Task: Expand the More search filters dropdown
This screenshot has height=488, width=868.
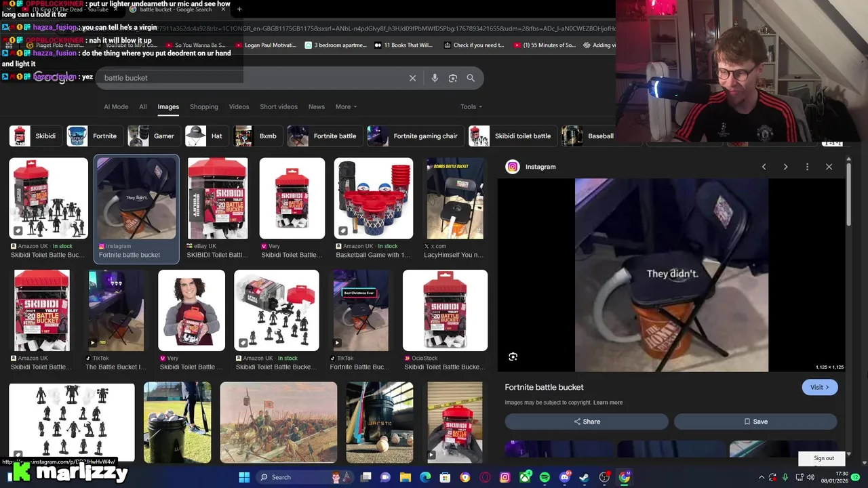Action: pos(346,106)
